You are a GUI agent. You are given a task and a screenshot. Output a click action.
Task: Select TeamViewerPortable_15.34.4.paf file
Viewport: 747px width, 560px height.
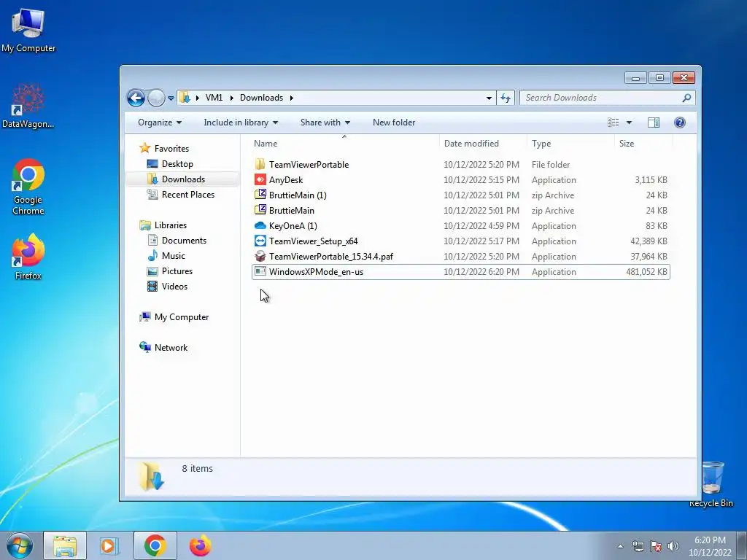click(x=461, y=256)
